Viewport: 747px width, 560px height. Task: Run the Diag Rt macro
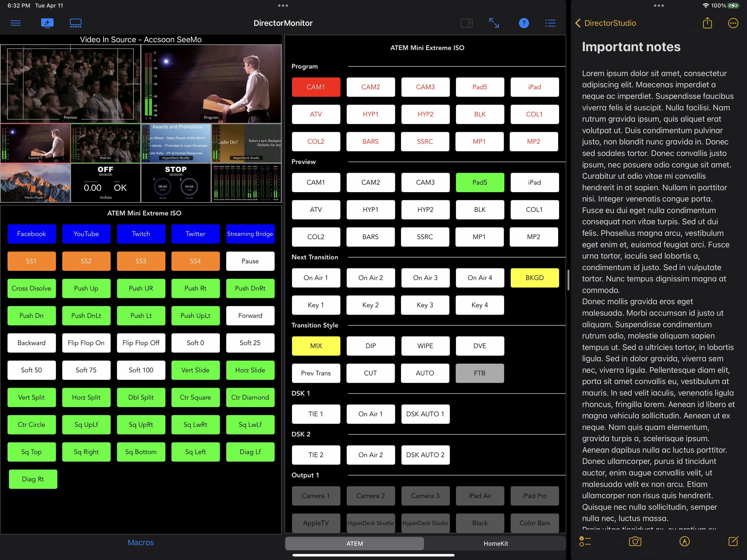(33, 479)
